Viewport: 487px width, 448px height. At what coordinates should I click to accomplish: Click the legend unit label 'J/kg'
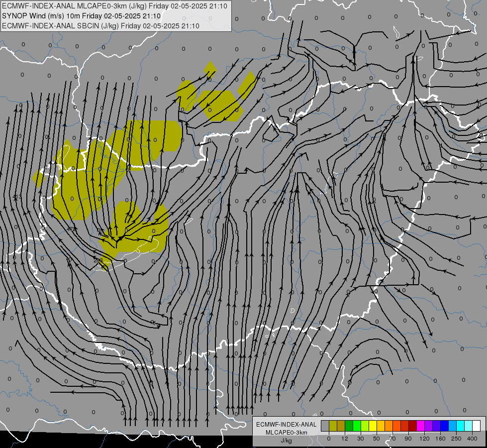[x=286, y=441]
